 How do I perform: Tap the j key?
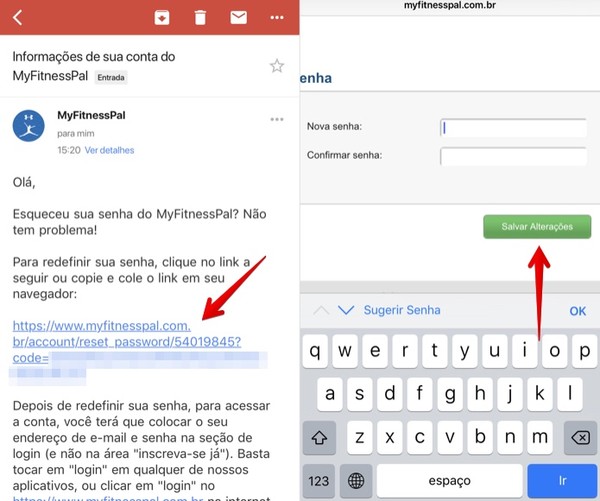[x=510, y=394]
